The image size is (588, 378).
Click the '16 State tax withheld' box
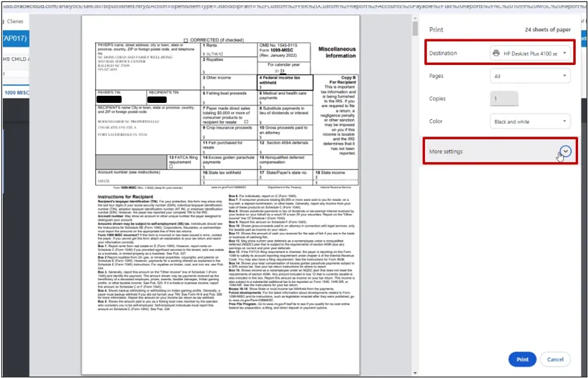(x=229, y=176)
